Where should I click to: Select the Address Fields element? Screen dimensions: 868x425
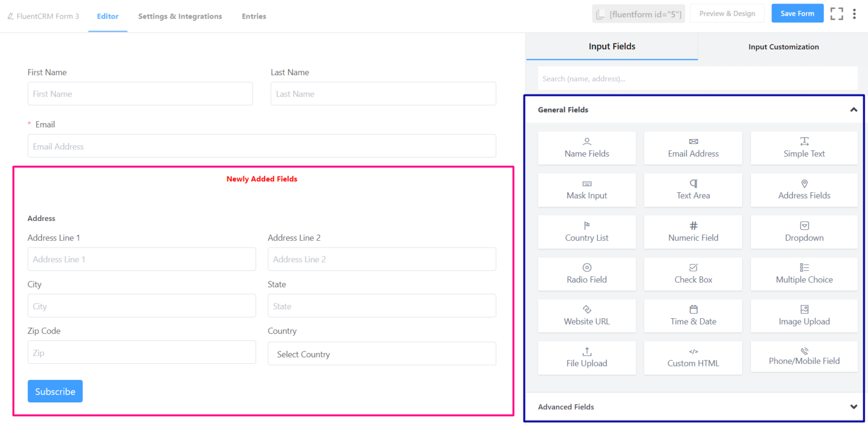click(804, 190)
